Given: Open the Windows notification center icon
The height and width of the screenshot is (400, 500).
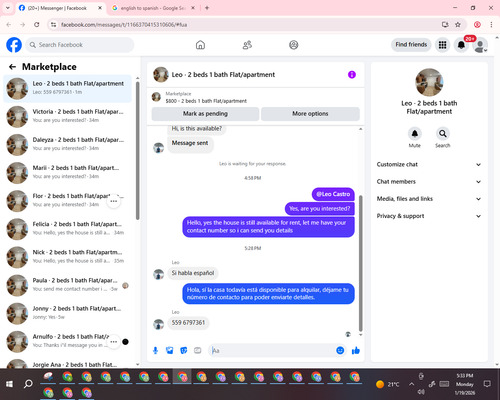Looking at the screenshot, I should 487,384.
